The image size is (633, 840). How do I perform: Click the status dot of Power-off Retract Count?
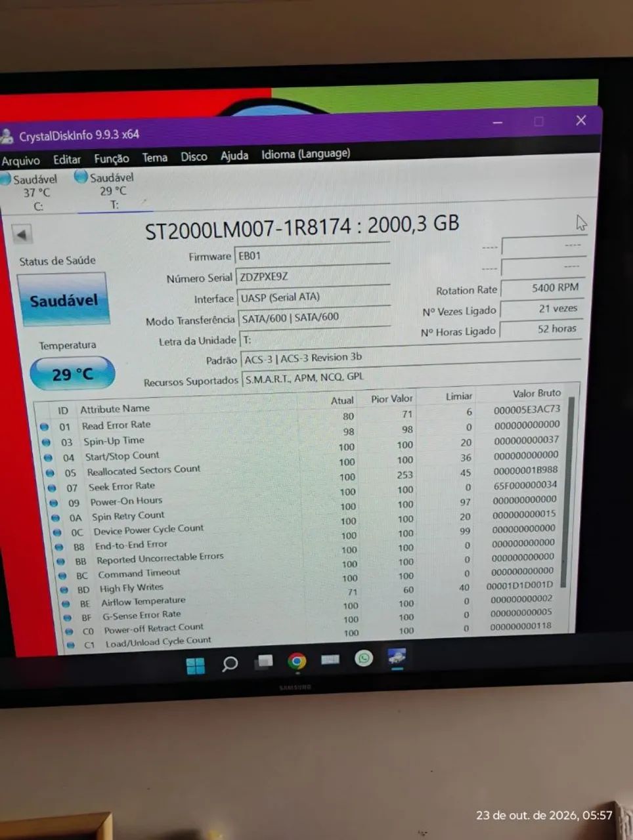pyautogui.click(x=69, y=631)
